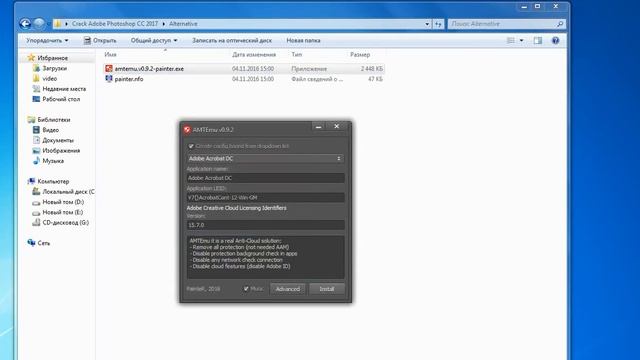Click the Музыка library icon
640x360 pixels.
(36, 161)
